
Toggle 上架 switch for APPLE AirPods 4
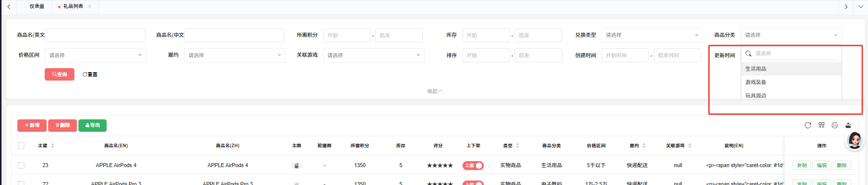[473, 166]
